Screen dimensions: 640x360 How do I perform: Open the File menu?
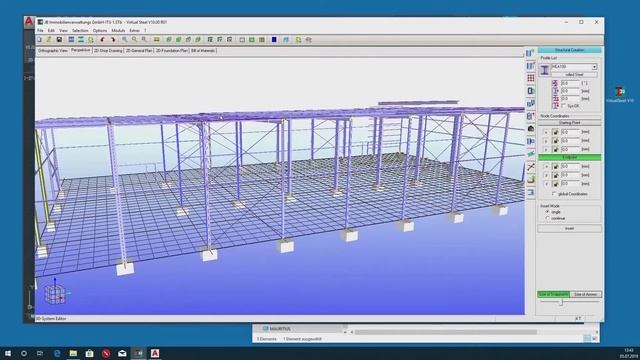point(40,31)
